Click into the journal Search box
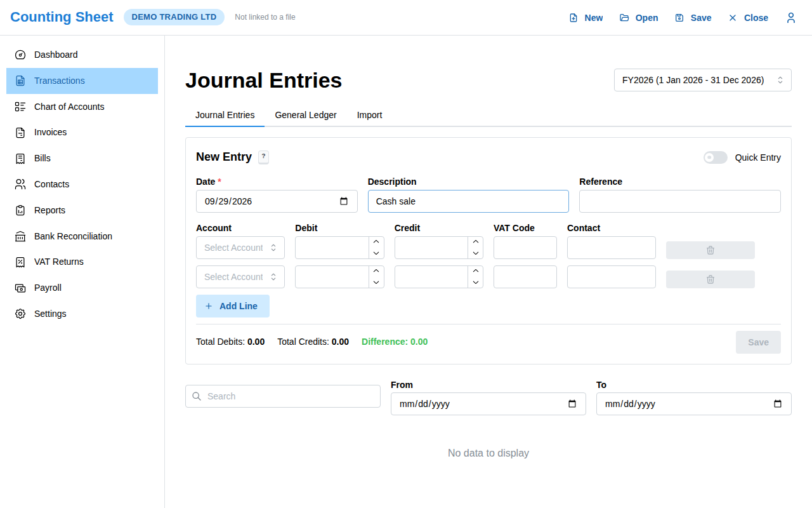The image size is (812, 508). 283,396
